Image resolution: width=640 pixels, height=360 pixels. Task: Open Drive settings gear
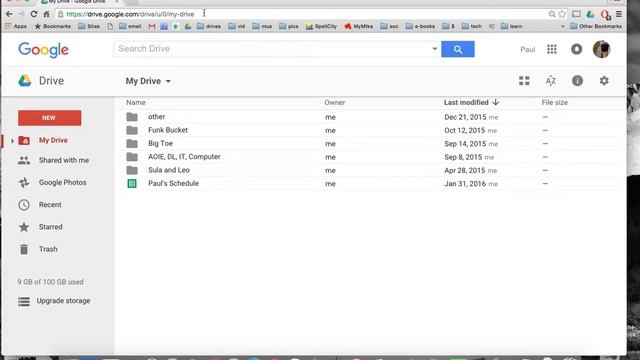(x=604, y=81)
